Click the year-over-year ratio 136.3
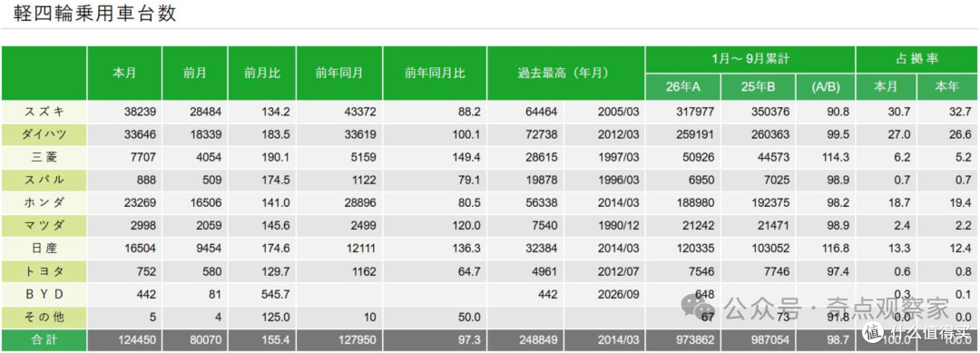The height and width of the screenshot is (353, 980). click(467, 249)
